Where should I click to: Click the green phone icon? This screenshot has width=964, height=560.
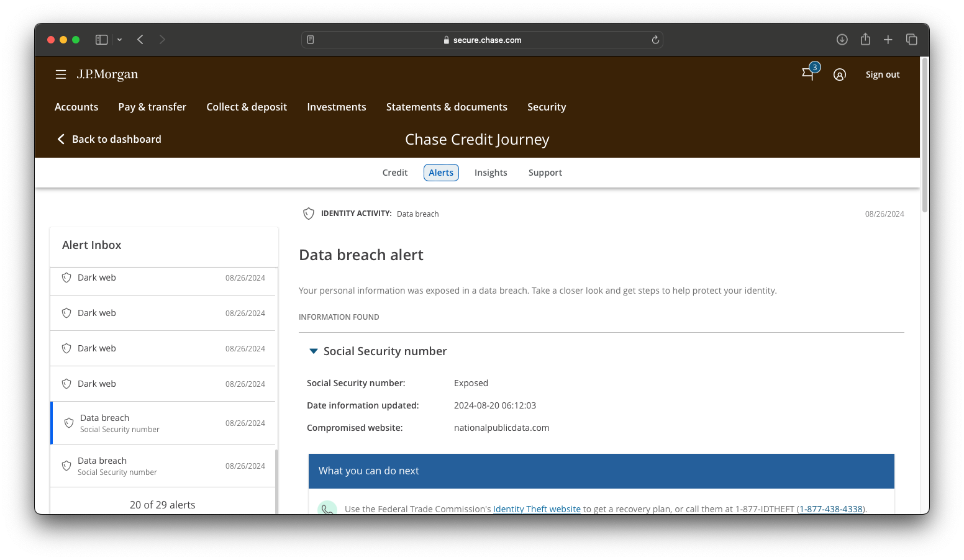click(327, 508)
